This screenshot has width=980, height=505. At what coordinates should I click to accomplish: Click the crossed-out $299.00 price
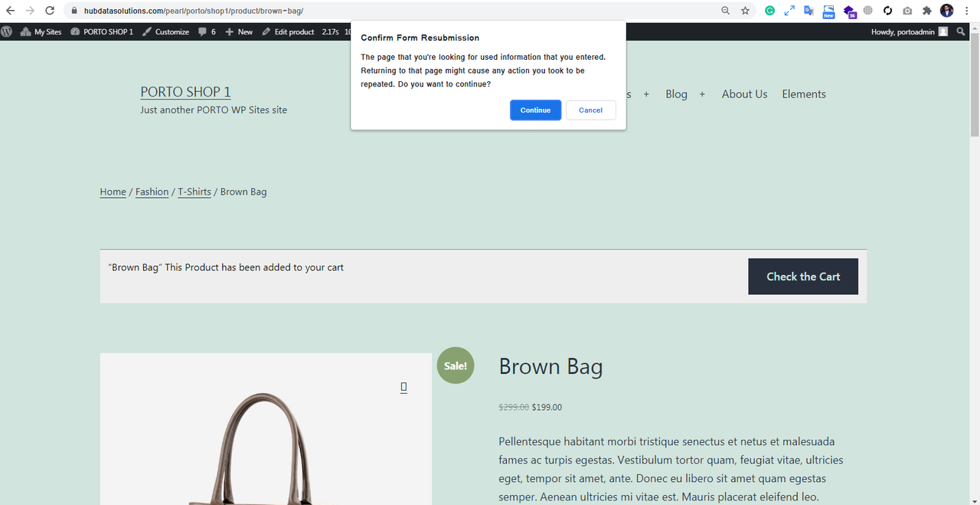[514, 408]
